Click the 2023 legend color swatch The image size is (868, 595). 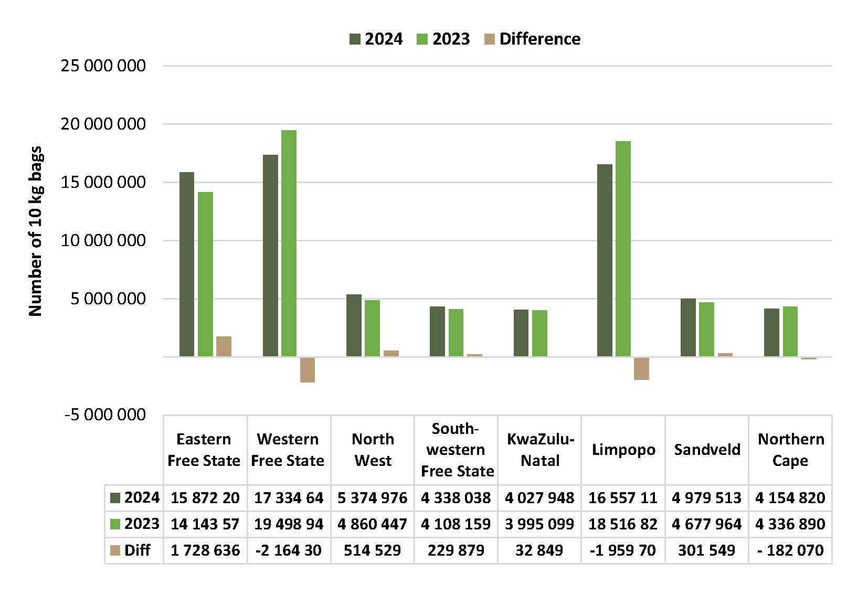pyautogui.click(x=422, y=39)
